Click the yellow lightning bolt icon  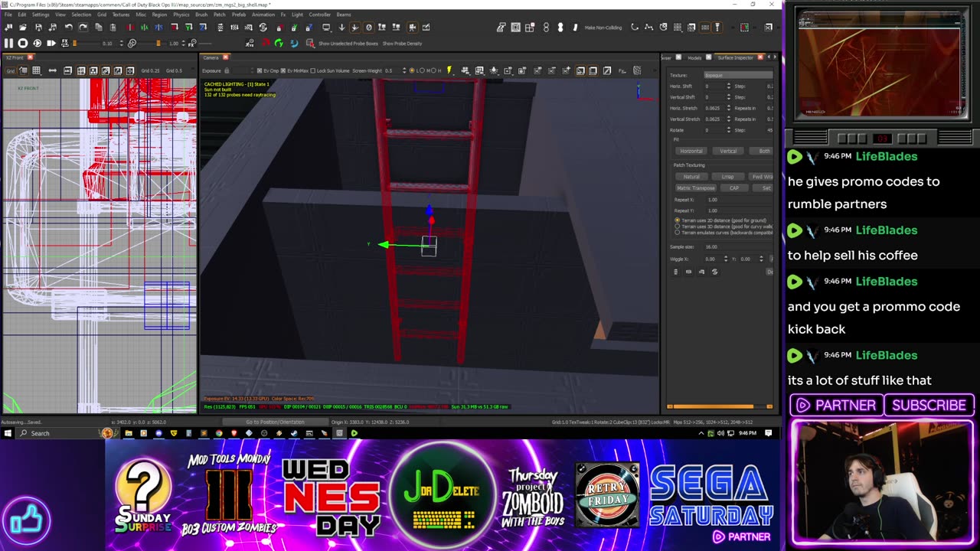point(449,70)
